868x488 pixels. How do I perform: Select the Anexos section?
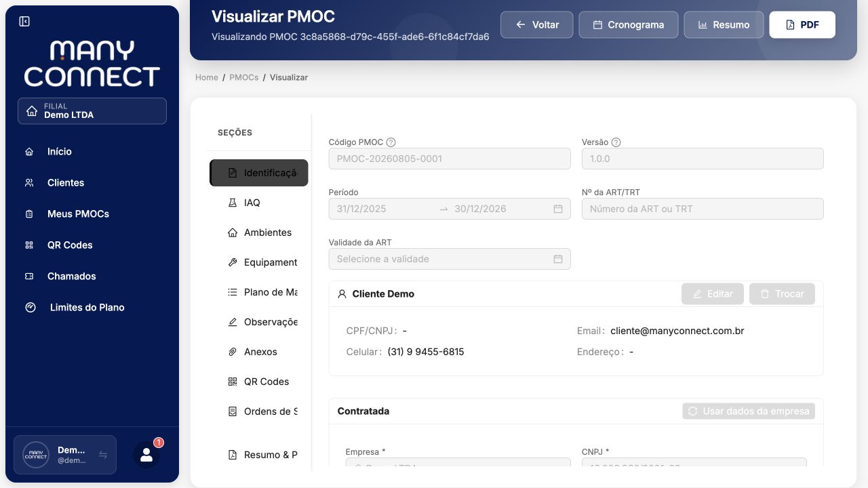[x=259, y=352]
